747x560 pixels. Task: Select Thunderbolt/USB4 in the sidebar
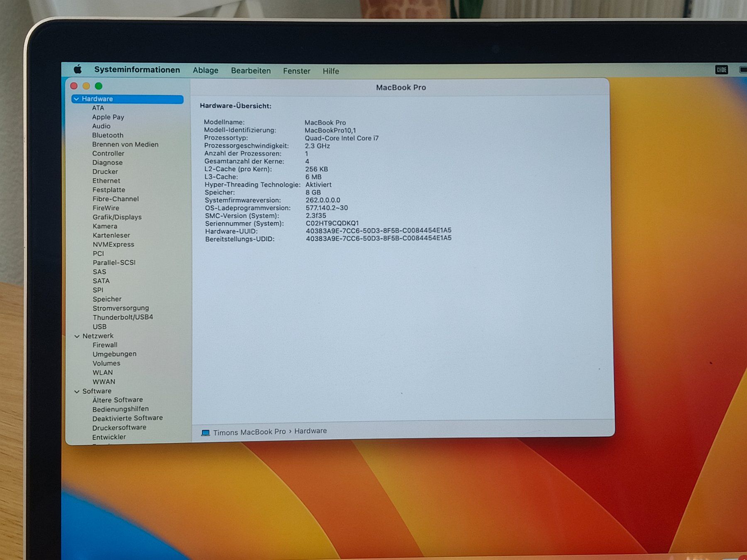(x=123, y=317)
